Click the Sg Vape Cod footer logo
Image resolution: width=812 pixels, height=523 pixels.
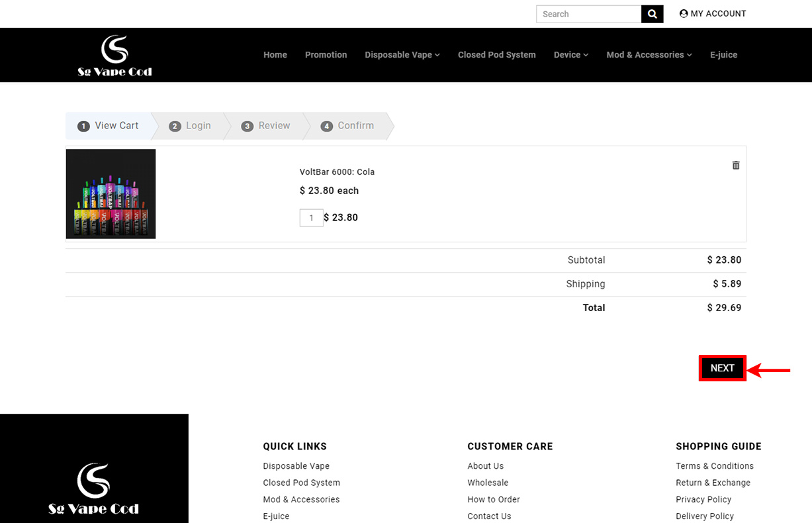coord(93,489)
